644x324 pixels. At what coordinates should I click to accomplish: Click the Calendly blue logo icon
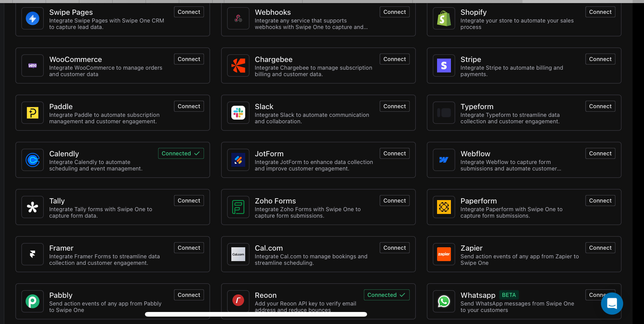pos(32,160)
